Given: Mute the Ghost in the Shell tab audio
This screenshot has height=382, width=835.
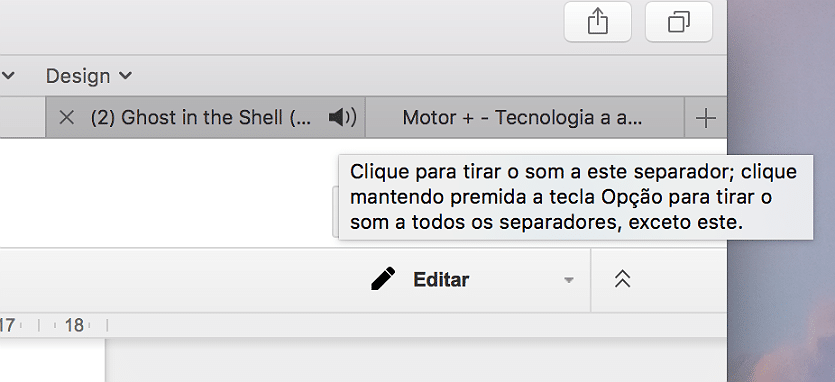Looking at the screenshot, I should point(341,117).
